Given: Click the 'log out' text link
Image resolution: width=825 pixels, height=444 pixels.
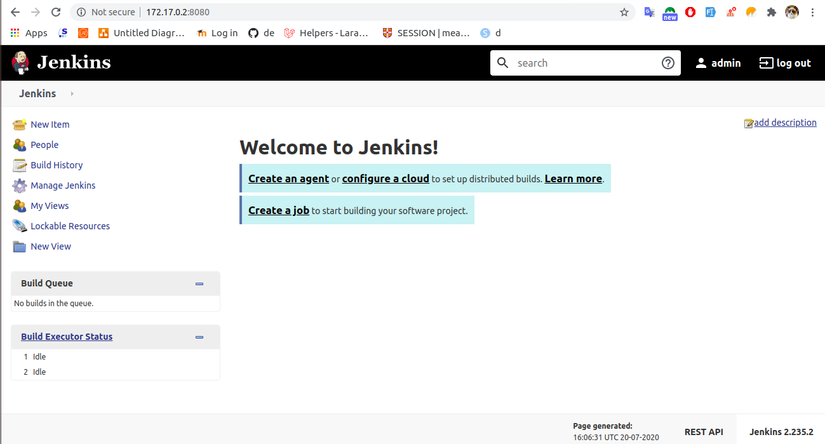Looking at the screenshot, I should pos(793,63).
